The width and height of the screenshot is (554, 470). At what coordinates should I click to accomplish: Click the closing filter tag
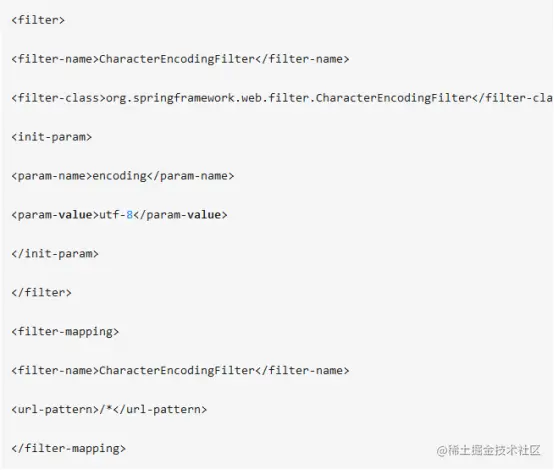41,293
